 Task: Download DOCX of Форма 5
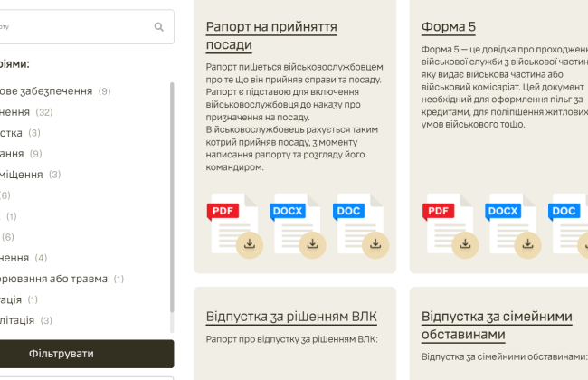coord(513,226)
